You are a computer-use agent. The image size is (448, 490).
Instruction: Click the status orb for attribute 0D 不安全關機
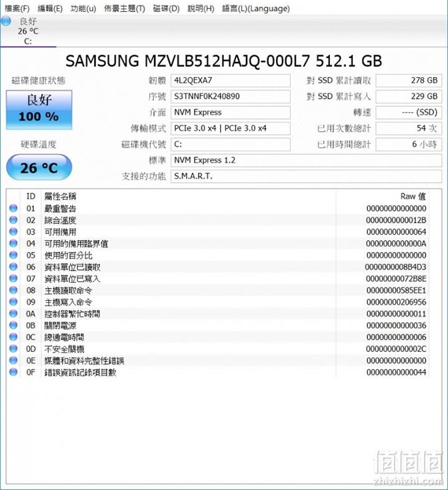13,349
